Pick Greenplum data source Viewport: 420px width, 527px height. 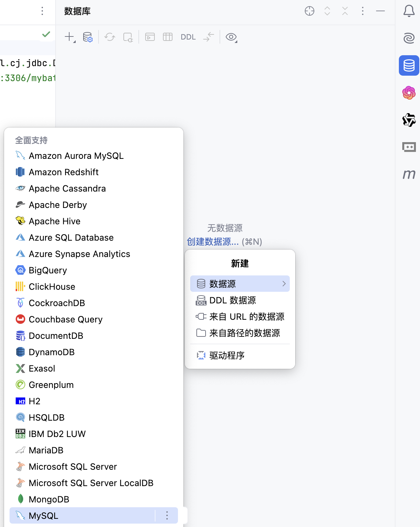point(94,385)
